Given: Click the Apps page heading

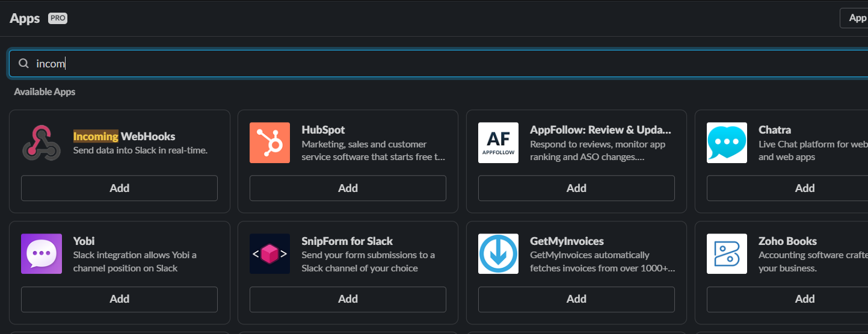Looking at the screenshot, I should pyautogui.click(x=25, y=18).
